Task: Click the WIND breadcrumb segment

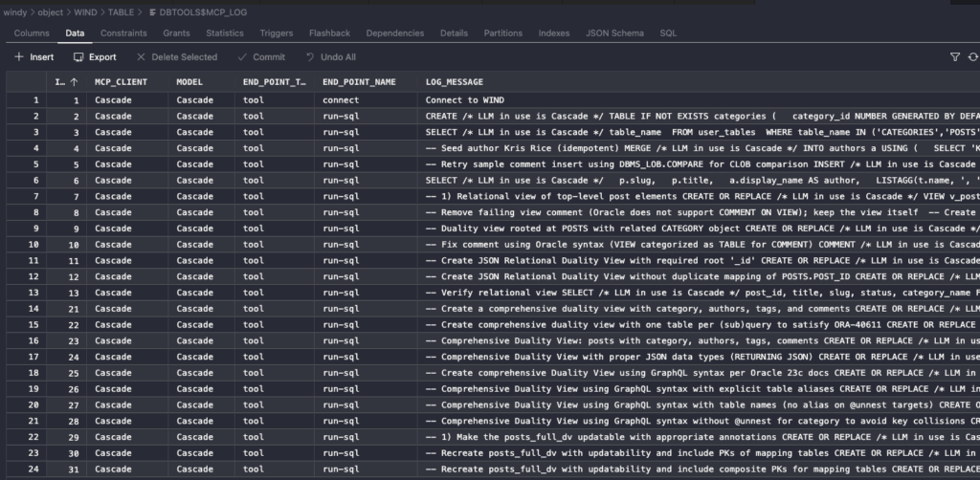Action: (87, 11)
